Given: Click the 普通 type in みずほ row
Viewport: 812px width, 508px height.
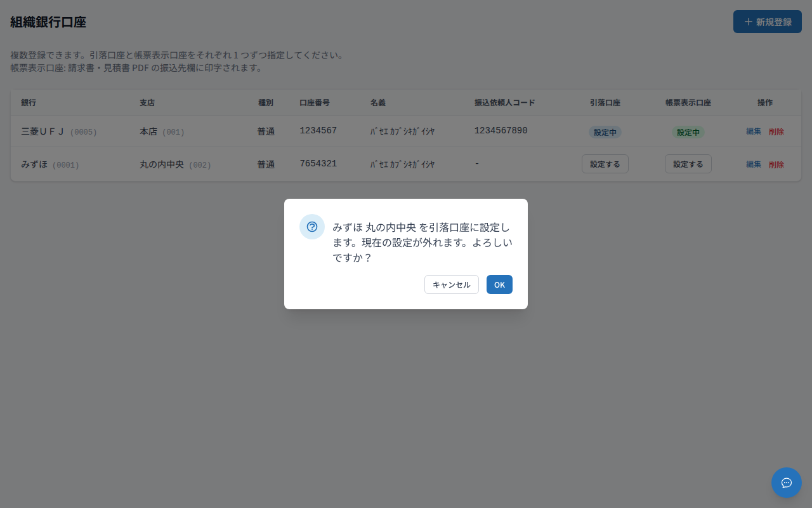Looking at the screenshot, I should click(x=266, y=164).
